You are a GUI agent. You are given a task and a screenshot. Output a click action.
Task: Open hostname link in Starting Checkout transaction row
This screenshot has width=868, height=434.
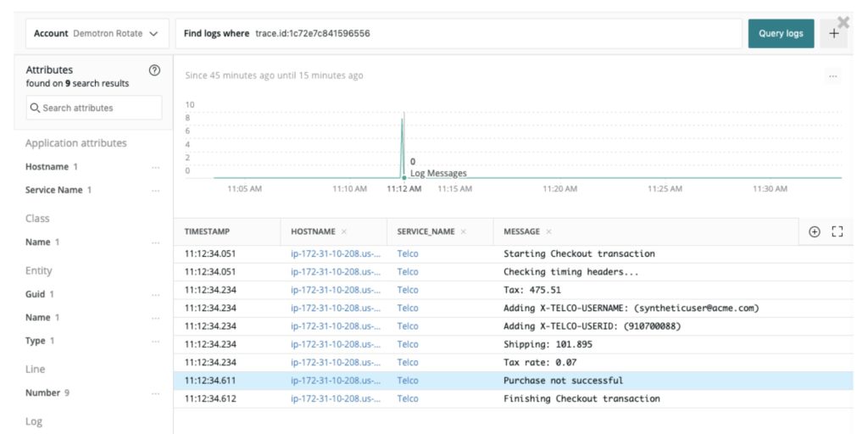tap(336, 254)
